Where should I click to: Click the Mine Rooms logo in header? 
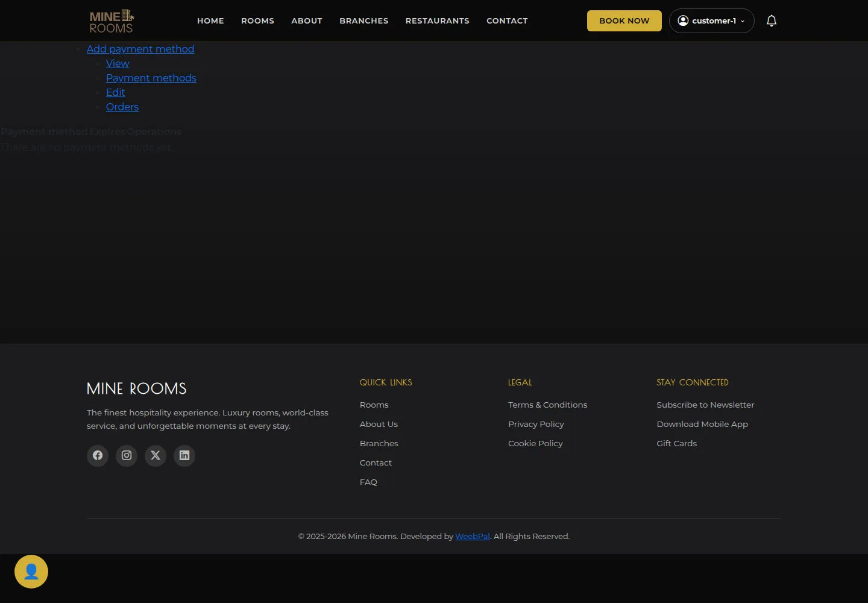(x=112, y=21)
